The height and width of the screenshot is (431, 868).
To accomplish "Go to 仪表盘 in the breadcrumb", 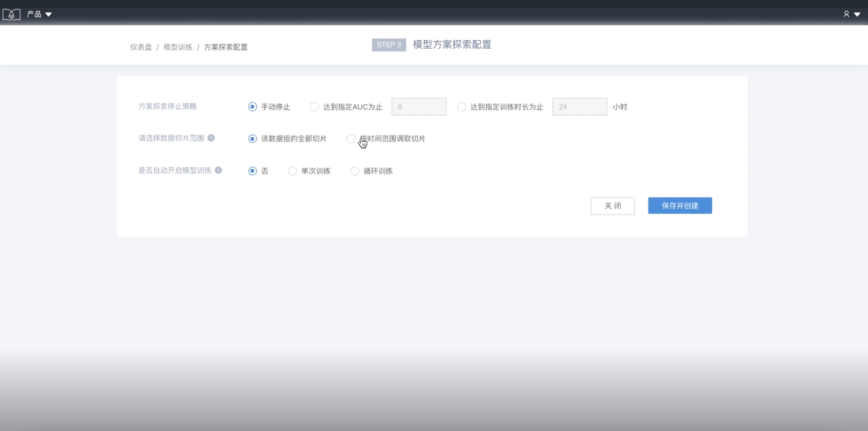I will tap(141, 47).
